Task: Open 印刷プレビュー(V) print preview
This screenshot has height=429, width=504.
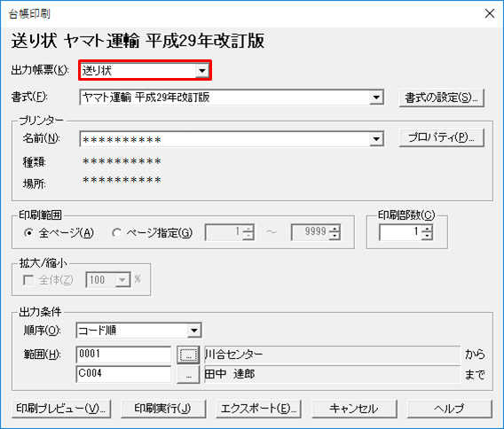Action: coord(61,409)
